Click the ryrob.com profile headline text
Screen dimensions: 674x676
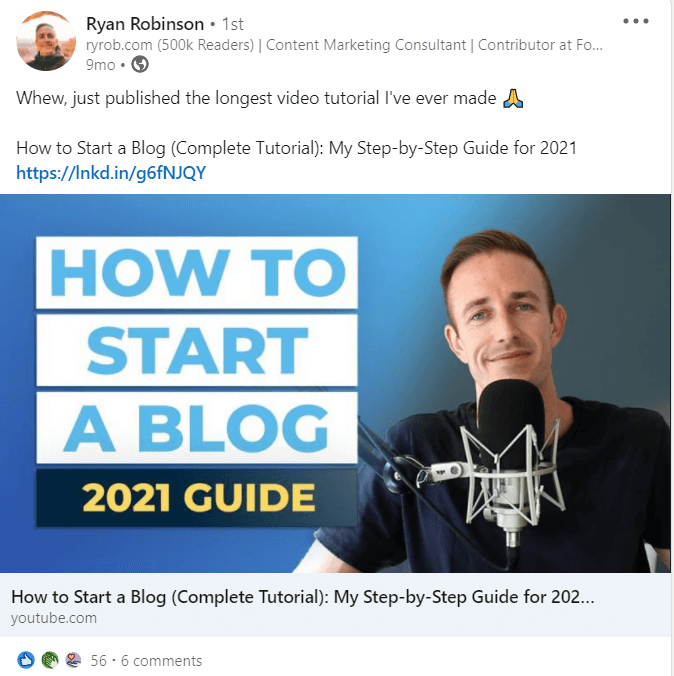[344, 45]
